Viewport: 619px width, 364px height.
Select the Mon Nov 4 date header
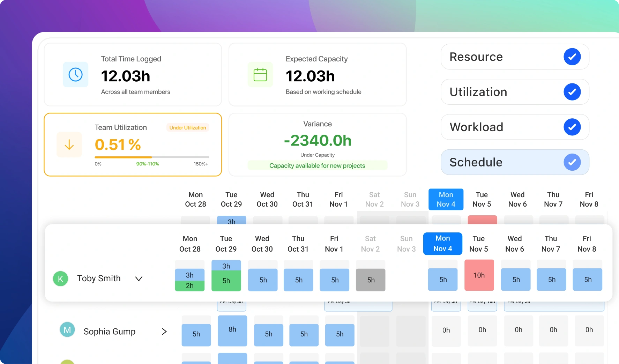442,244
